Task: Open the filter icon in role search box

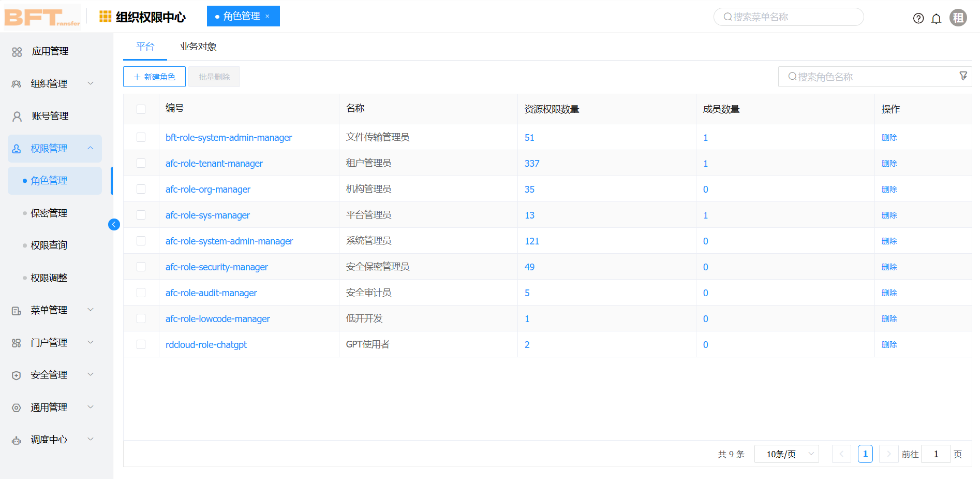Action: 963,76
